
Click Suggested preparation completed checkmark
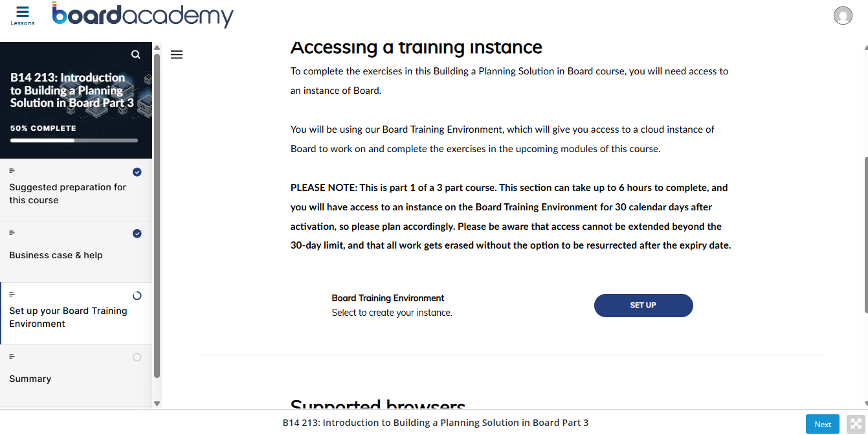[x=137, y=172]
